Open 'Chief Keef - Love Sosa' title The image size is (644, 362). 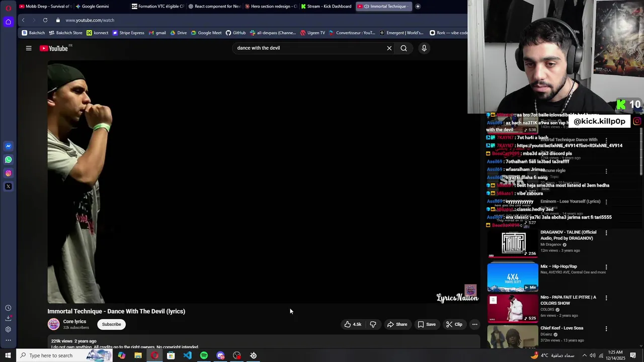click(x=562, y=328)
